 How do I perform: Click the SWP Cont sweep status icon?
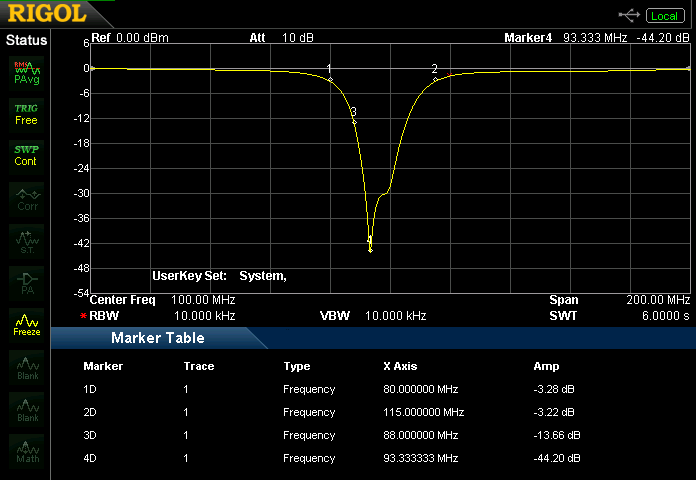click(27, 156)
